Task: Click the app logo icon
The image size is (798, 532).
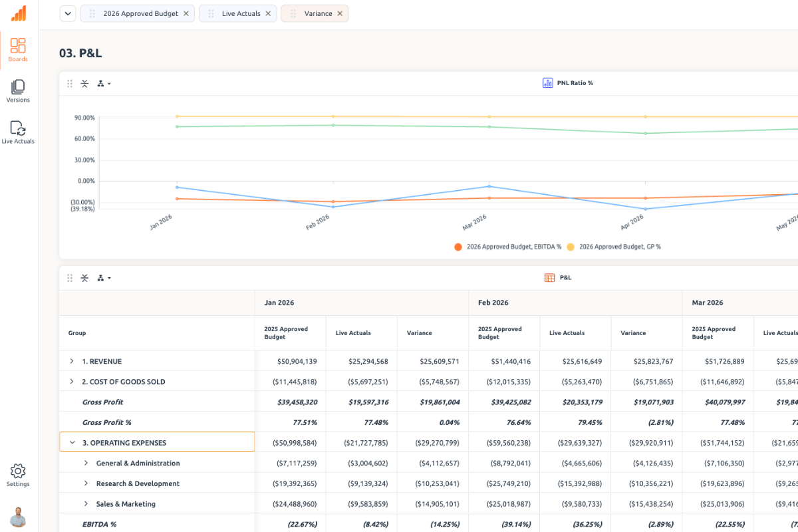Action: click(19, 13)
